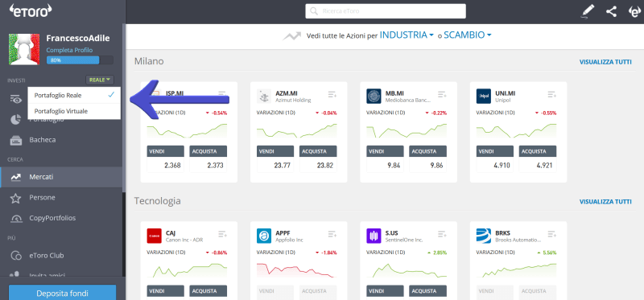Click the eToro Club icon
The height and width of the screenshot is (300, 644).
16,256
